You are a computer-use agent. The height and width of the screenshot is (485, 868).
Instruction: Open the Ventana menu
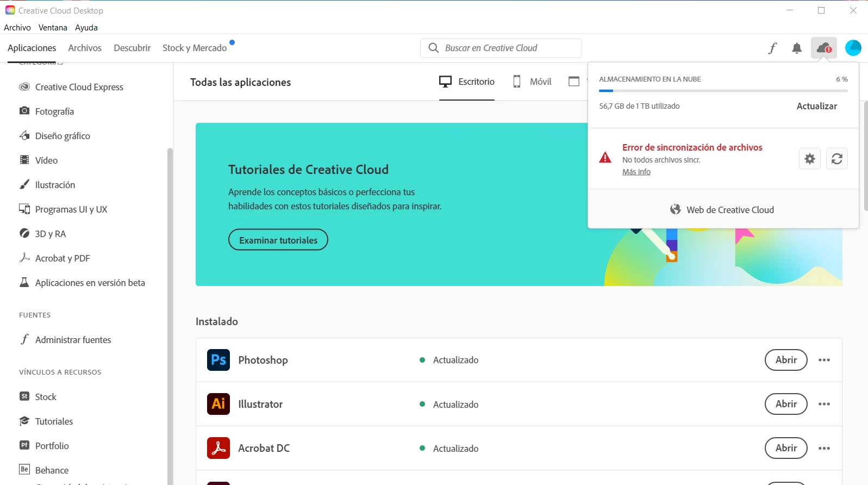[53, 28]
